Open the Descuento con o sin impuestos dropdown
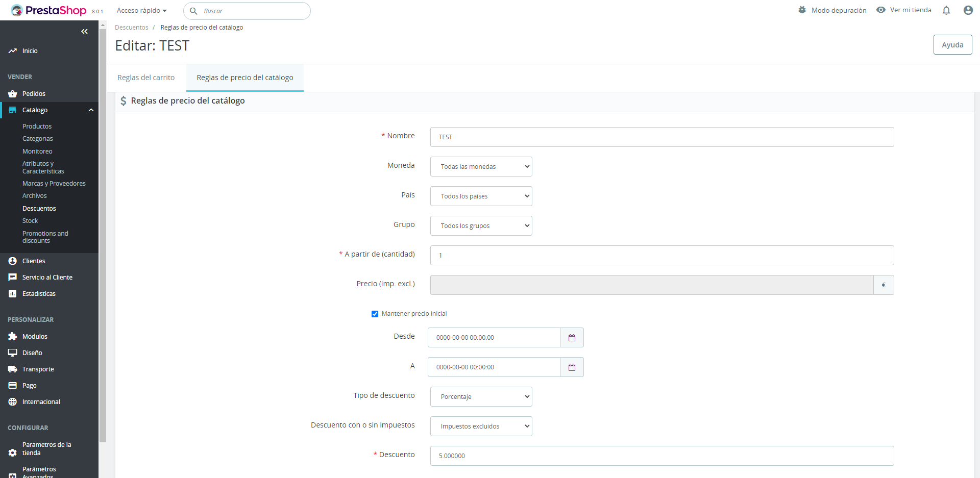Image resolution: width=980 pixels, height=478 pixels. coord(481,426)
